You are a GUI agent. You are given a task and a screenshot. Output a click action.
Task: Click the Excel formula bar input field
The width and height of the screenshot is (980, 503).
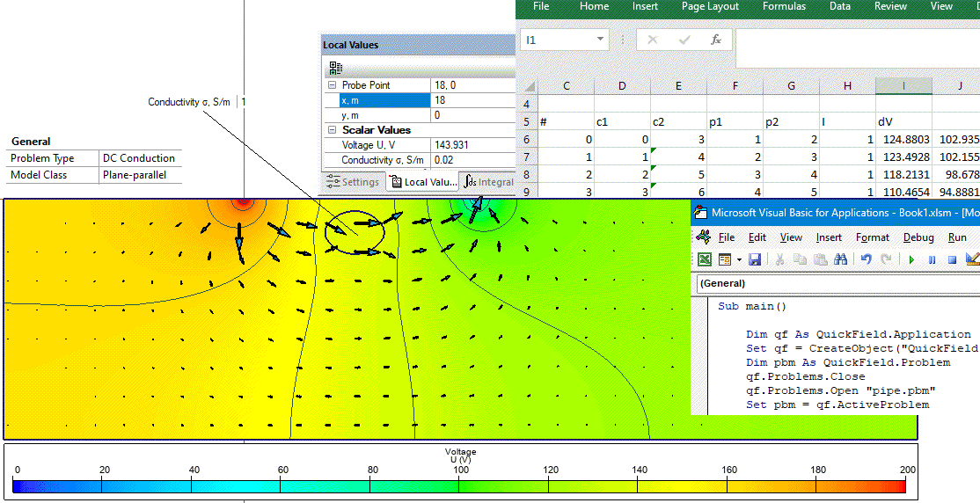click(858, 48)
